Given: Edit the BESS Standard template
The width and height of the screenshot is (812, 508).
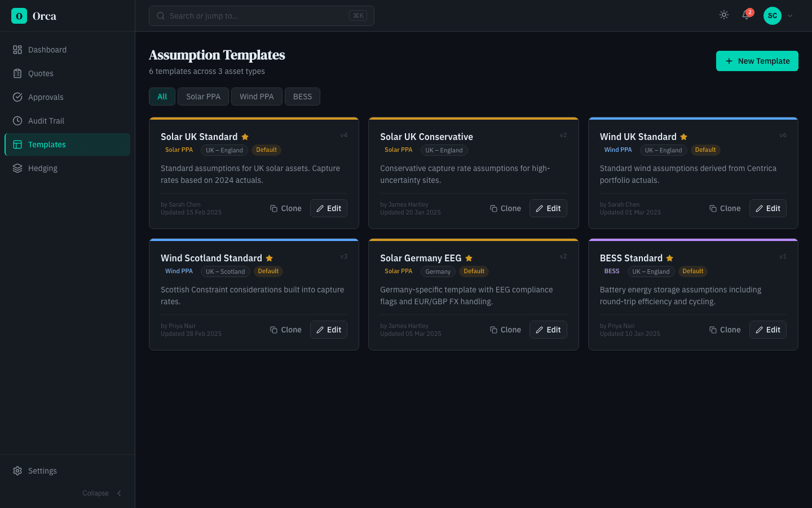Looking at the screenshot, I should 768,330.
